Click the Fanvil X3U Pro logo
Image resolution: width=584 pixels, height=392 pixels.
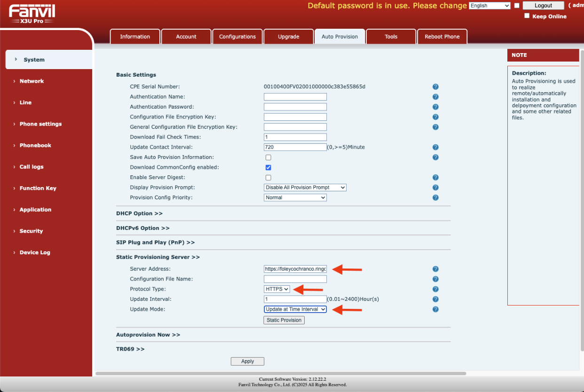click(31, 13)
